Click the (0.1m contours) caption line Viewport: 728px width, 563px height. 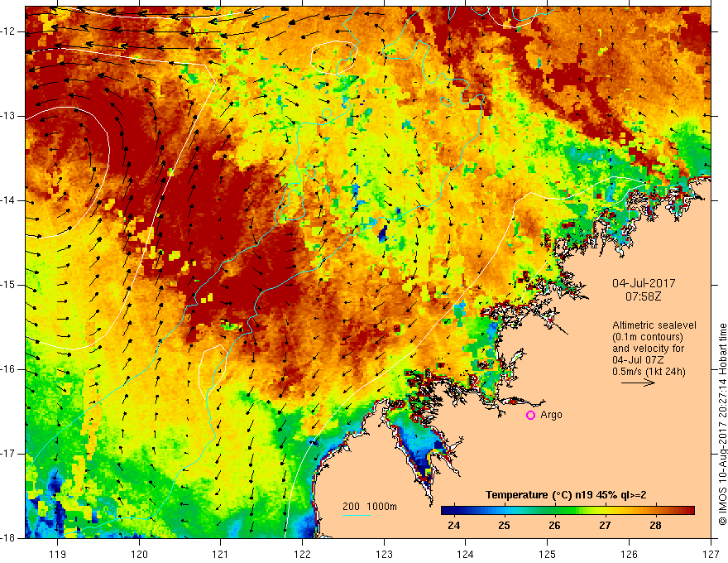[x=648, y=337]
